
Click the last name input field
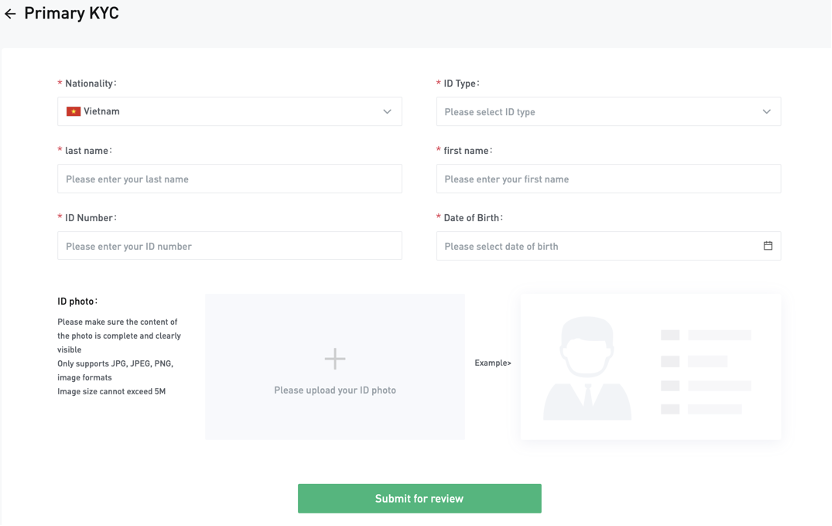click(230, 179)
